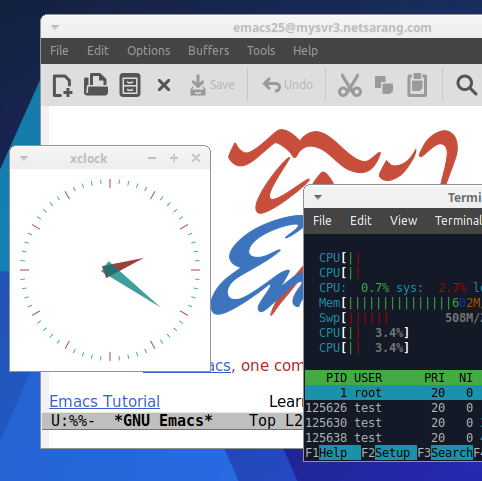Minimize the xclock window
482x481 pixels.
[152, 158]
